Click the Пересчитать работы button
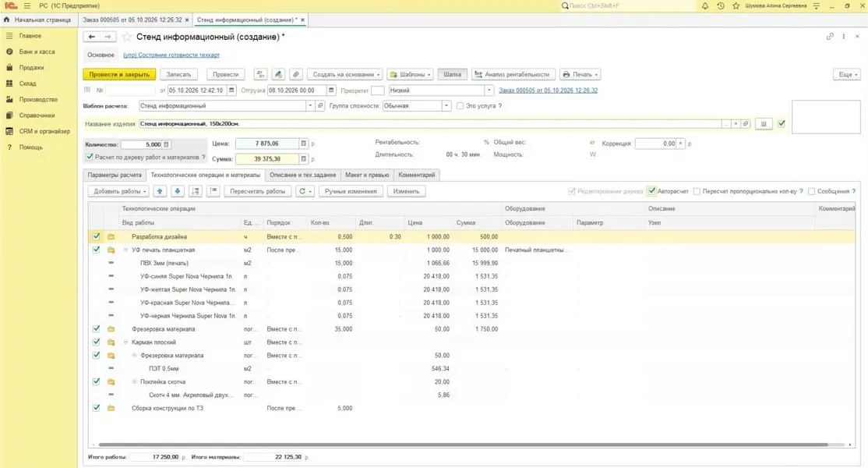The image size is (868, 468). pyautogui.click(x=257, y=191)
